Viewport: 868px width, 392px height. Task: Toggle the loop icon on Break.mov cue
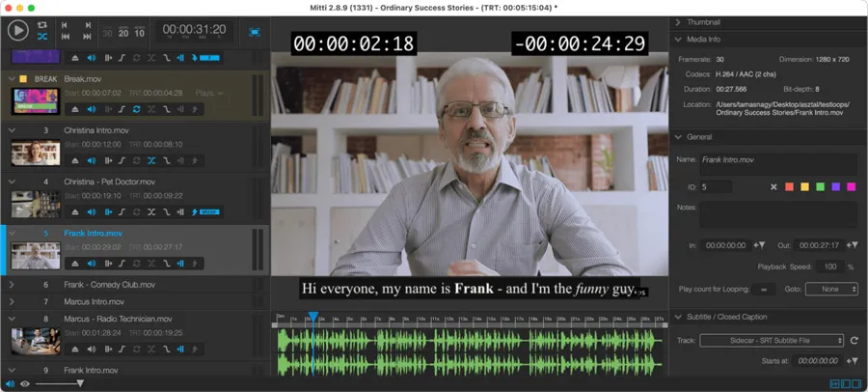[136, 108]
